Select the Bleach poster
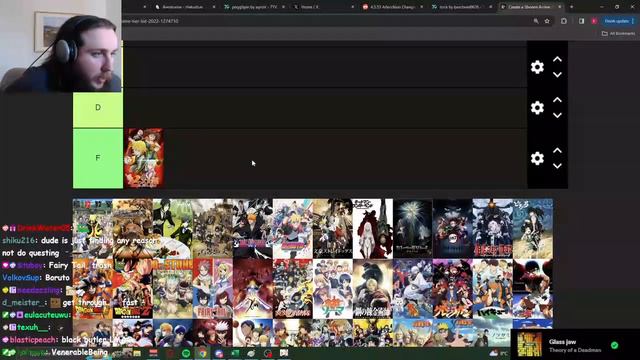 point(253,229)
